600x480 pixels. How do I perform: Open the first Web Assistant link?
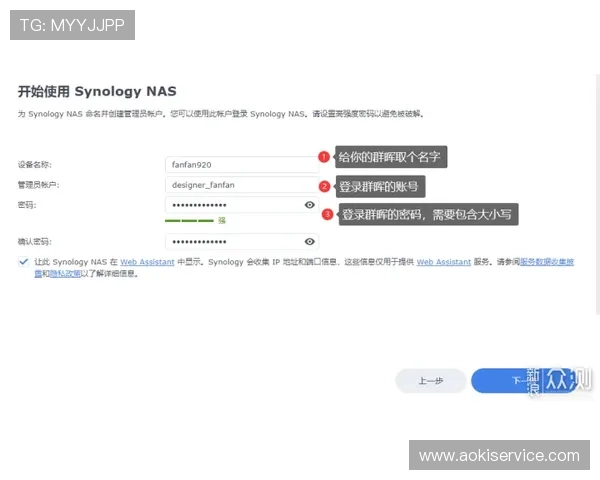(147, 262)
